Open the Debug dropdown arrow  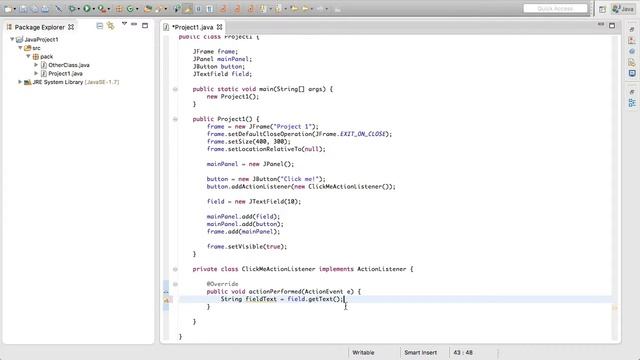[78, 9]
